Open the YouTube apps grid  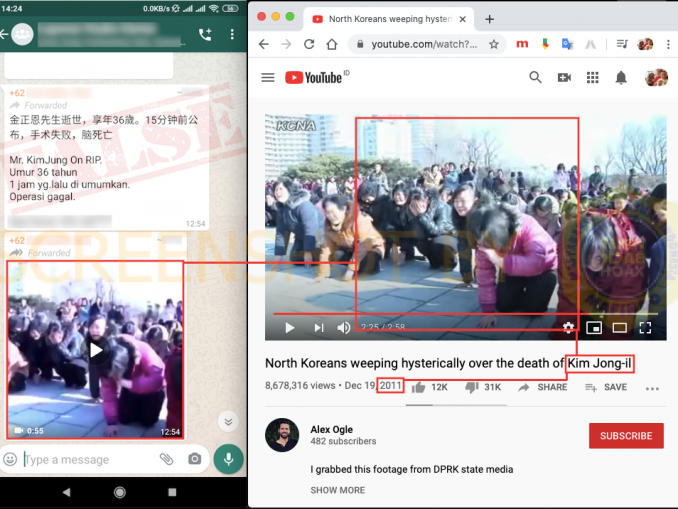pyautogui.click(x=592, y=77)
